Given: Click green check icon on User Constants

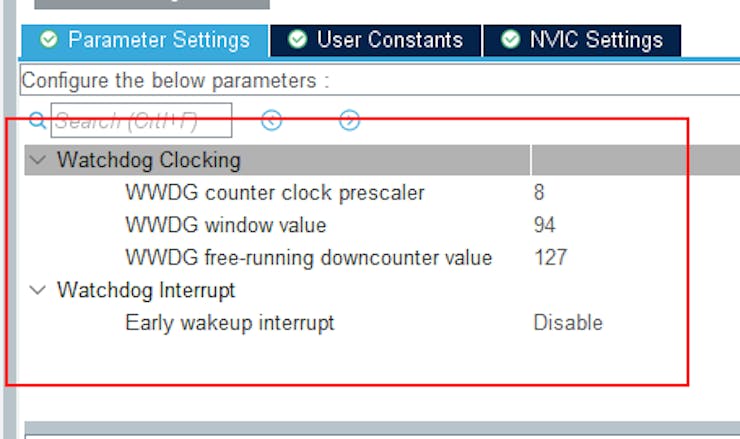Looking at the screenshot, I should (297, 40).
